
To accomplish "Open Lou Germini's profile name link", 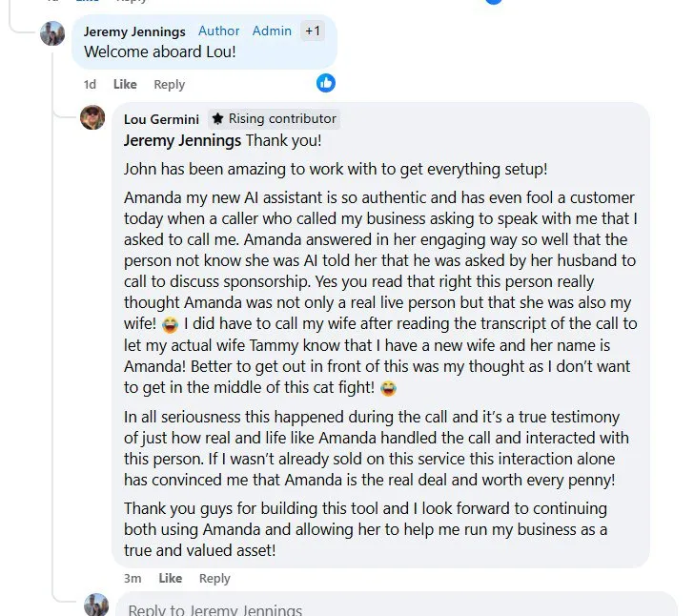I will click(161, 119).
